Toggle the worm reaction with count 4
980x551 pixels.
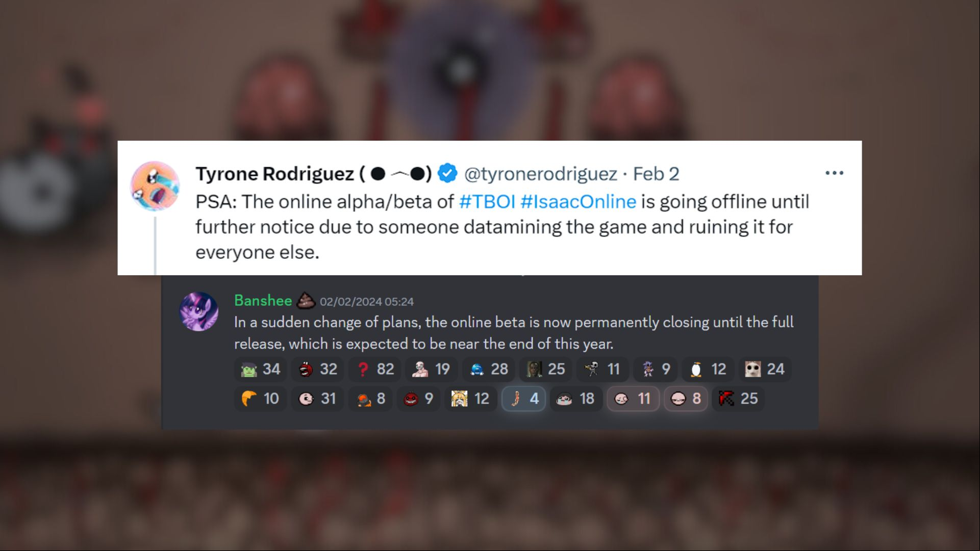click(x=523, y=399)
